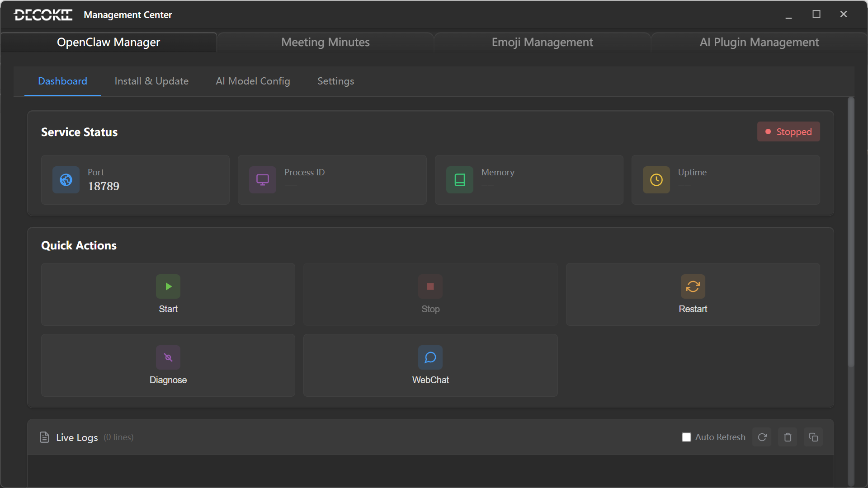Switch to the OpenClaw Manager tab

click(x=108, y=42)
